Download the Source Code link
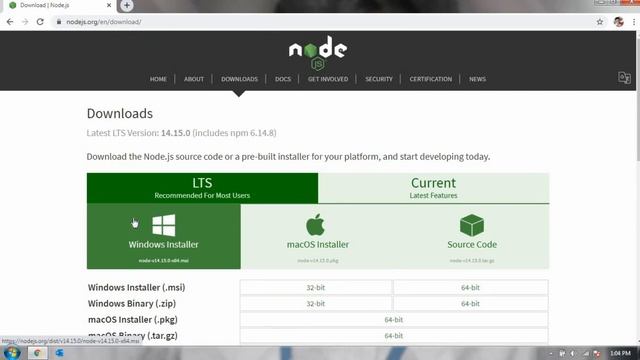 (x=472, y=236)
